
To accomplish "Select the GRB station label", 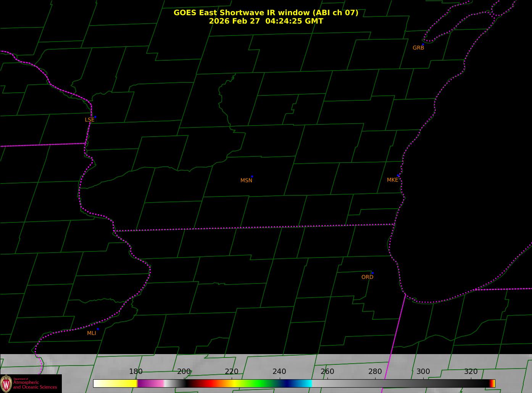I will 418,48.
